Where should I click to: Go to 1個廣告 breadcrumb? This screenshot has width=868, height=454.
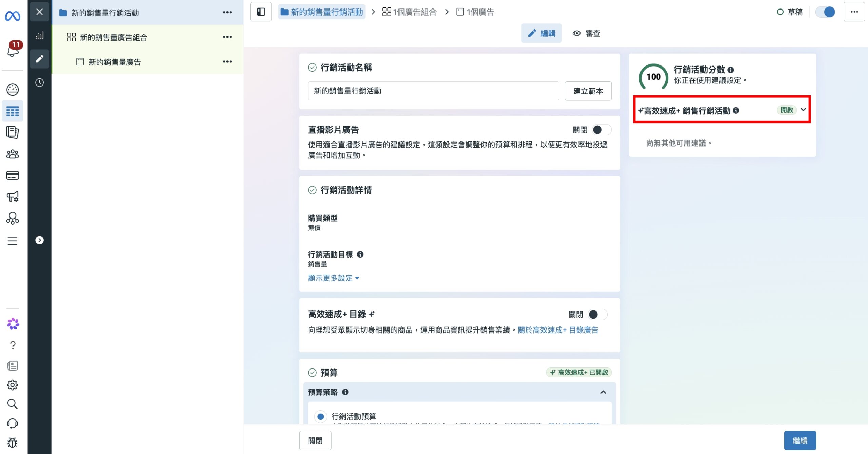pyautogui.click(x=475, y=12)
